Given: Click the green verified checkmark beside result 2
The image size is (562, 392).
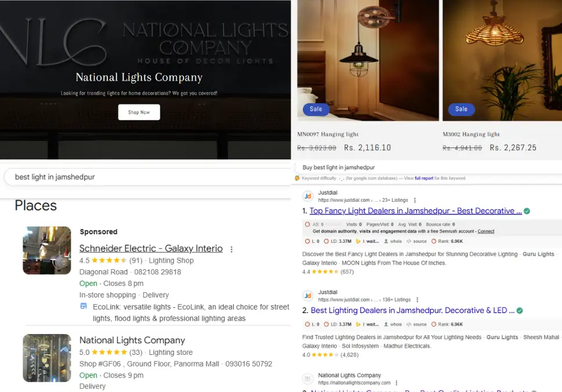Looking at the screenshot, I should [520, 310].
